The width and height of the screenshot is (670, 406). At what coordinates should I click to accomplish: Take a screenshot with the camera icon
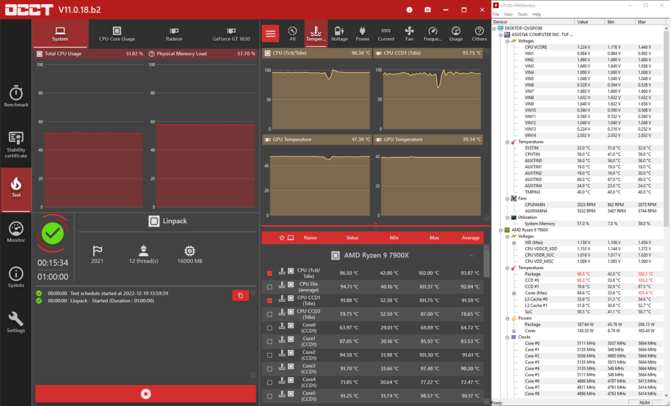tap(427, 9)
